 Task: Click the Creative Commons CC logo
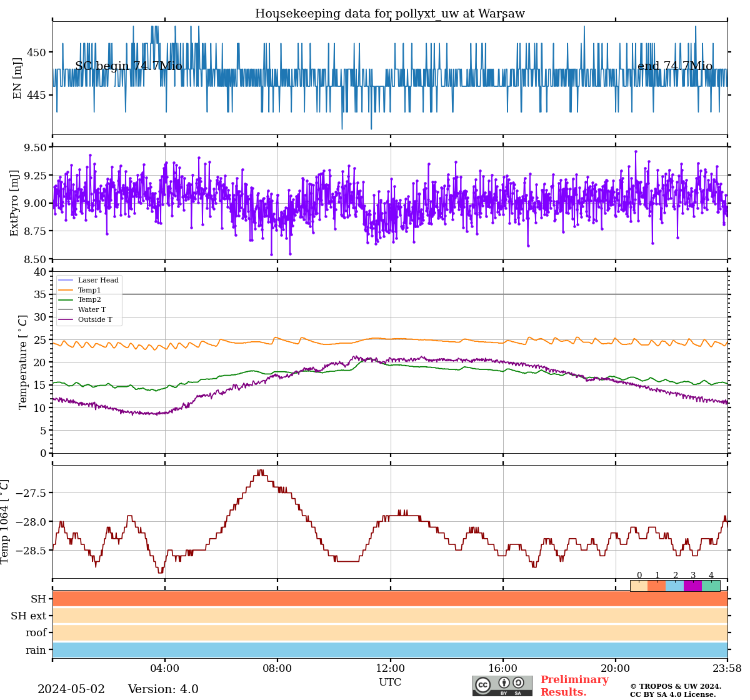click(x=482, y=684)
